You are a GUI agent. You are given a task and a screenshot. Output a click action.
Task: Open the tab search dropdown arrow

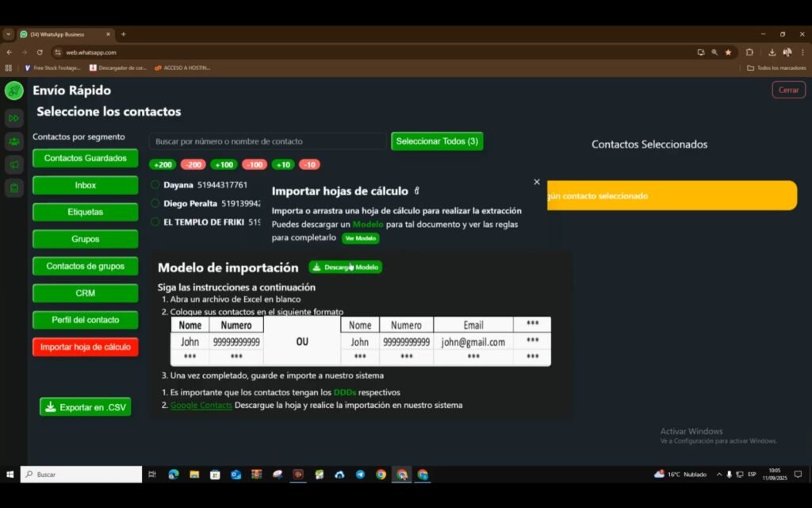(x=9, y=34)
